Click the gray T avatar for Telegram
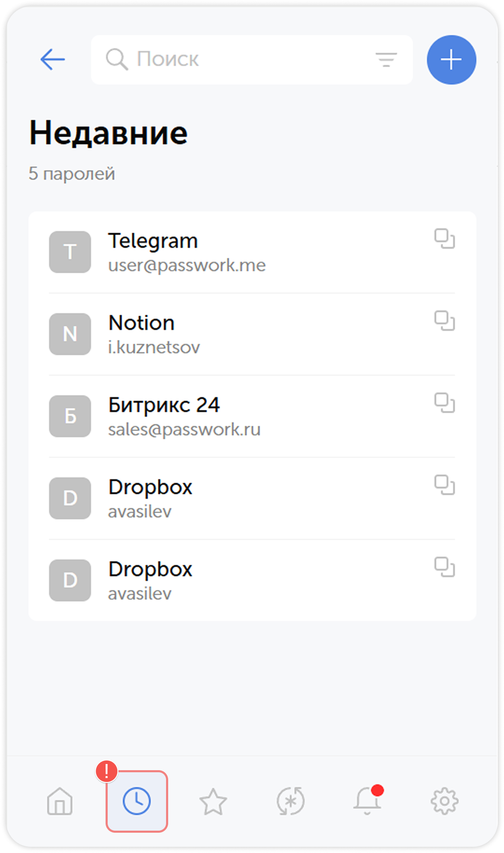This screenshot has width=504, height=853. point(70,252)
